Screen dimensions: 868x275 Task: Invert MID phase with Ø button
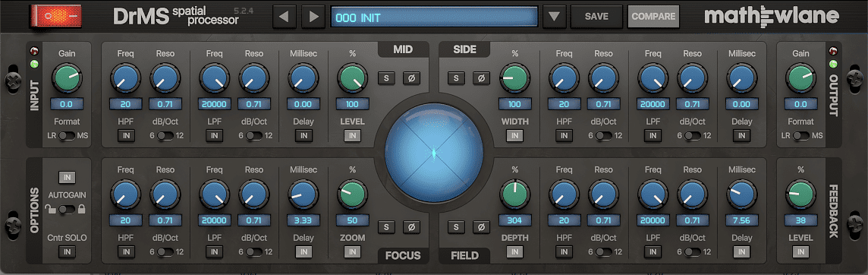[x=410, y=78]
